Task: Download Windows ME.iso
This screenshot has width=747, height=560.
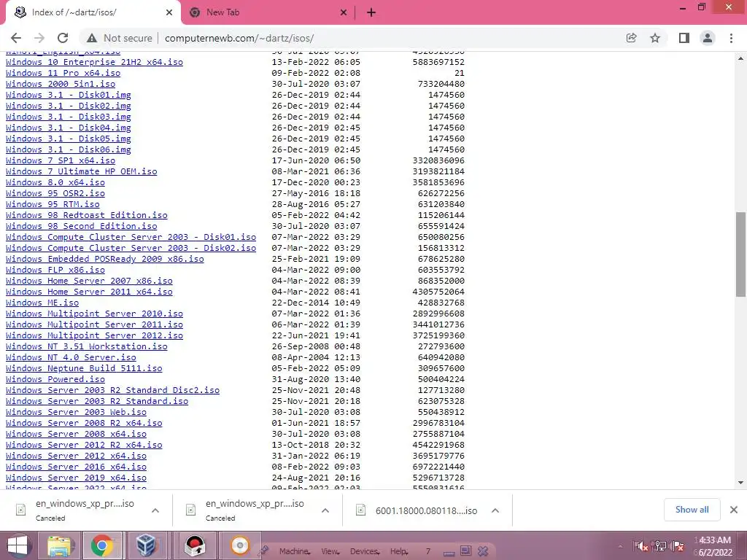Action: (42, 303)
